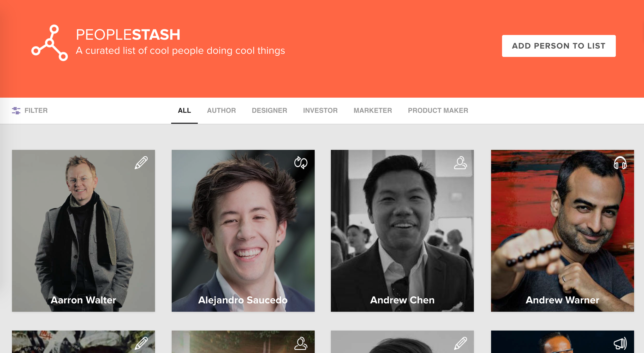Click the PEOPLESTASH title link
Viewport: 644px width, 353px height.
[x=128, y=34]
